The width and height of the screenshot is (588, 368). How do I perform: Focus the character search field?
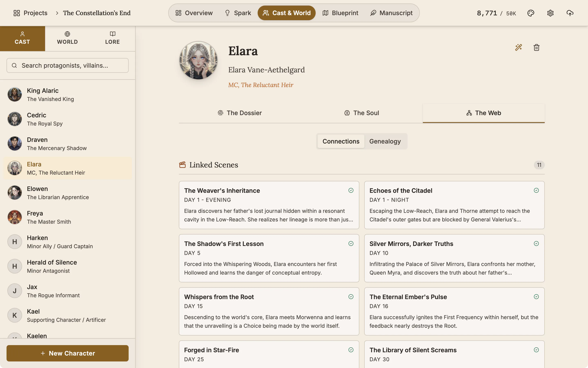click(x=68, y=65)
